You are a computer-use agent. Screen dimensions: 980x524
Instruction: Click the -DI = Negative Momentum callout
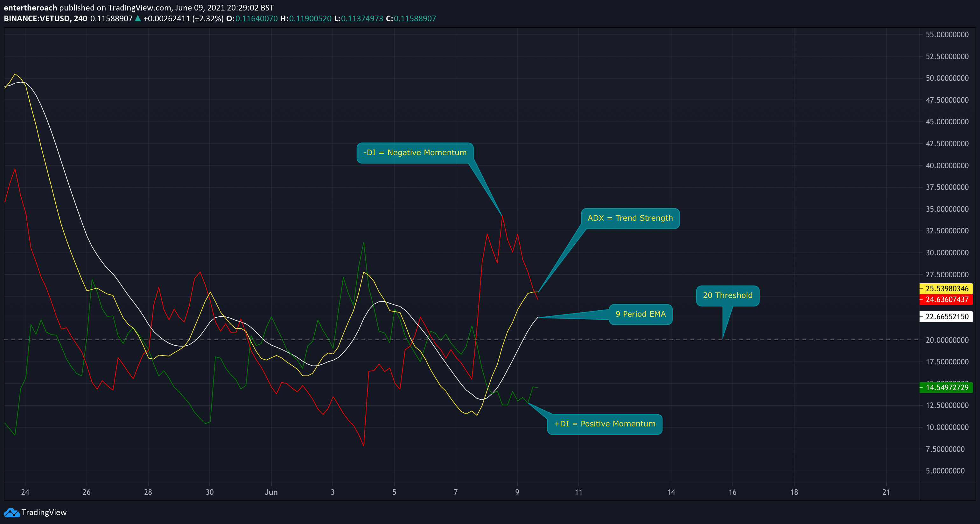(x=415, y=153)
